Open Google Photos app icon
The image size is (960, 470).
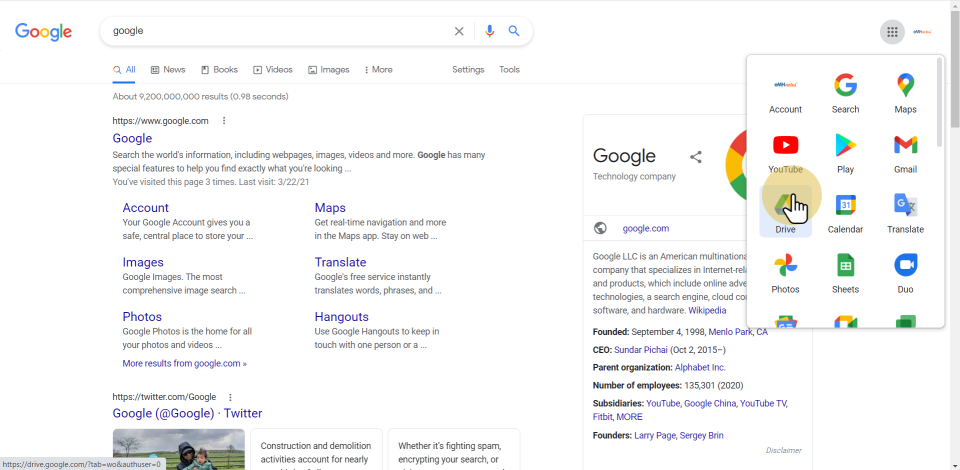785,274
